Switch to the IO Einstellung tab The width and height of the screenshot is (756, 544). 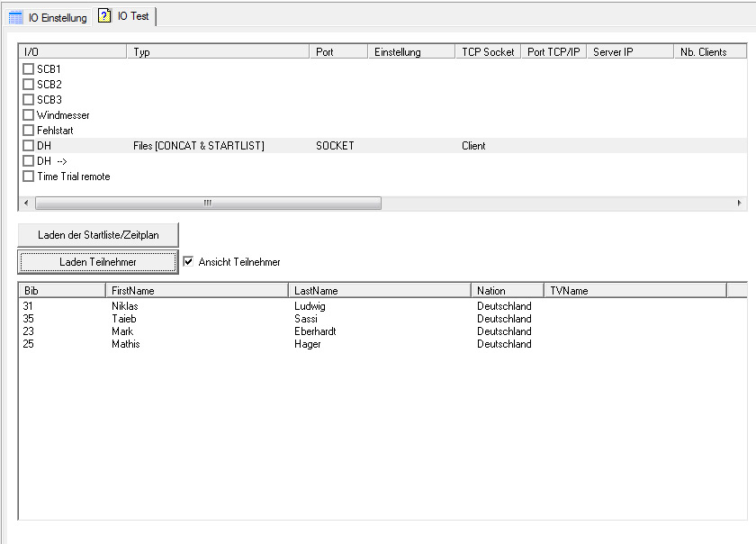click(49, 18)
